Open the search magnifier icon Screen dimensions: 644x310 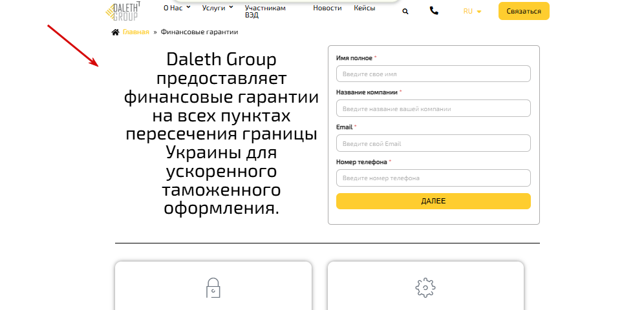[x=405, y=12]
